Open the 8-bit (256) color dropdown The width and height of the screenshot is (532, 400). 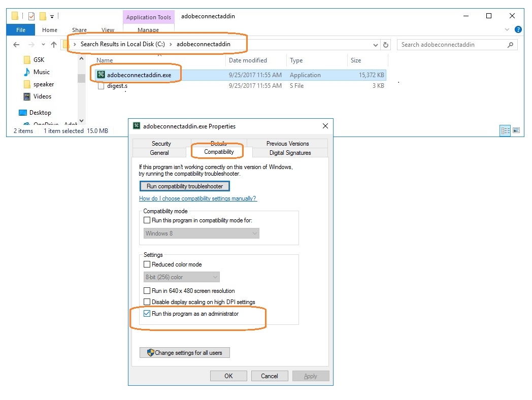coord(182,277)
